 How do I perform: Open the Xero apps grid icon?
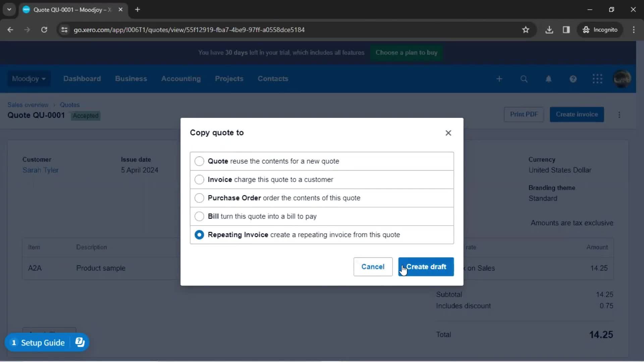[x=597, y=79]
